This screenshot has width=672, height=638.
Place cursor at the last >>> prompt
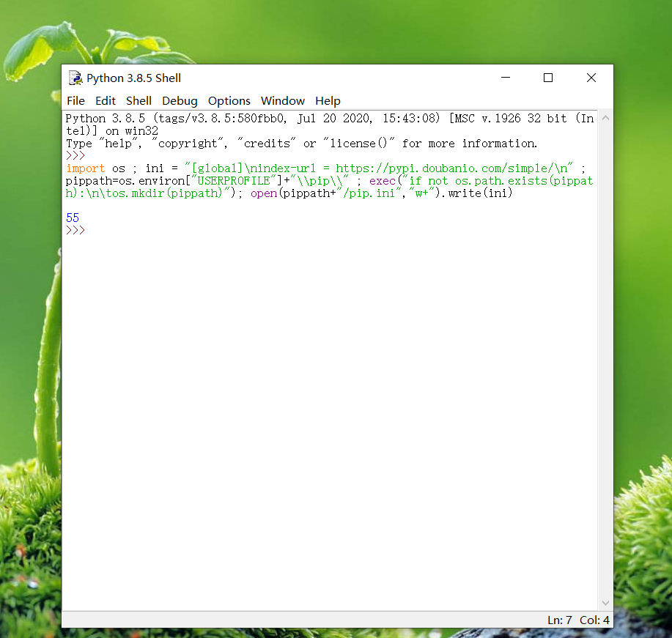coord(75,230)
